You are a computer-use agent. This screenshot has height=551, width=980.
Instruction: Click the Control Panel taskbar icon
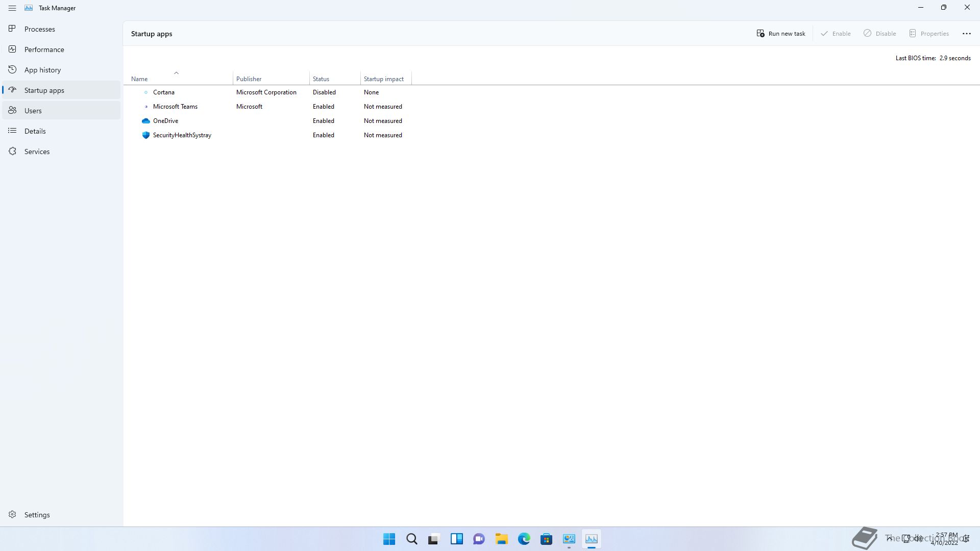[569, 539]
